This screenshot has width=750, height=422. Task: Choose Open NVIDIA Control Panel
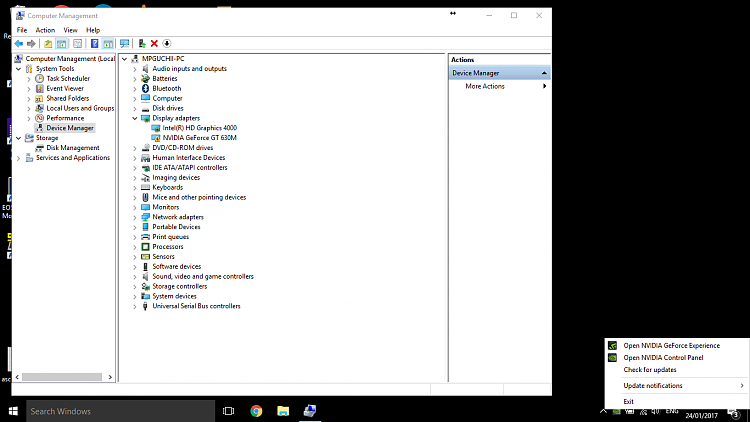tap(663, 357)
